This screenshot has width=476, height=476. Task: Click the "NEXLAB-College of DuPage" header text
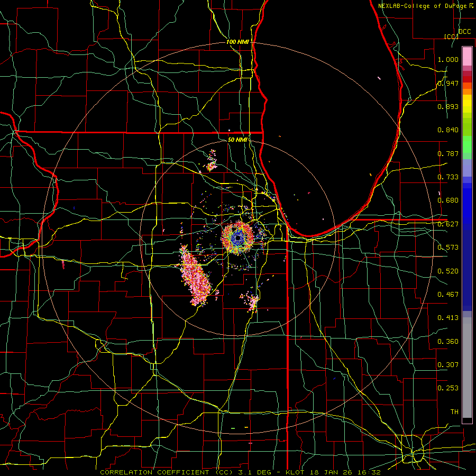pyautogui.click(x=422, y=6)
